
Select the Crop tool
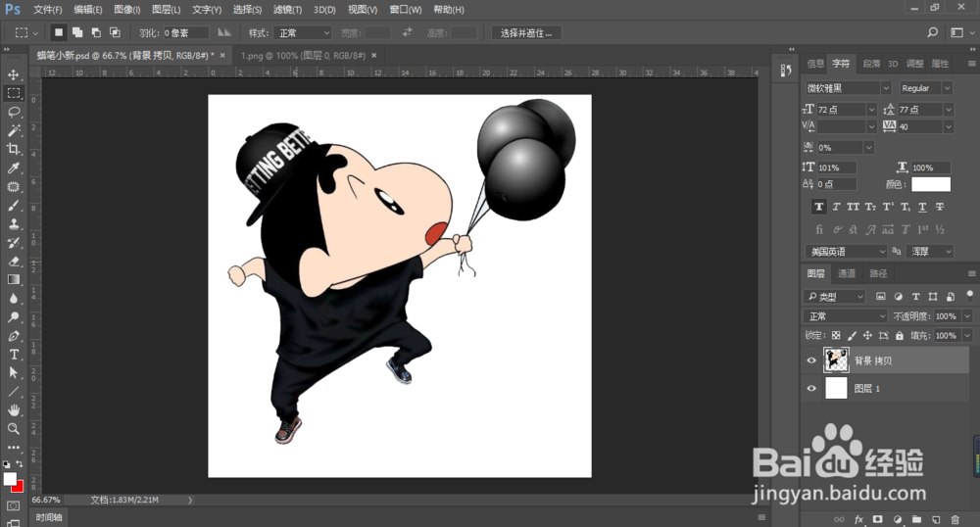(13, 149)
